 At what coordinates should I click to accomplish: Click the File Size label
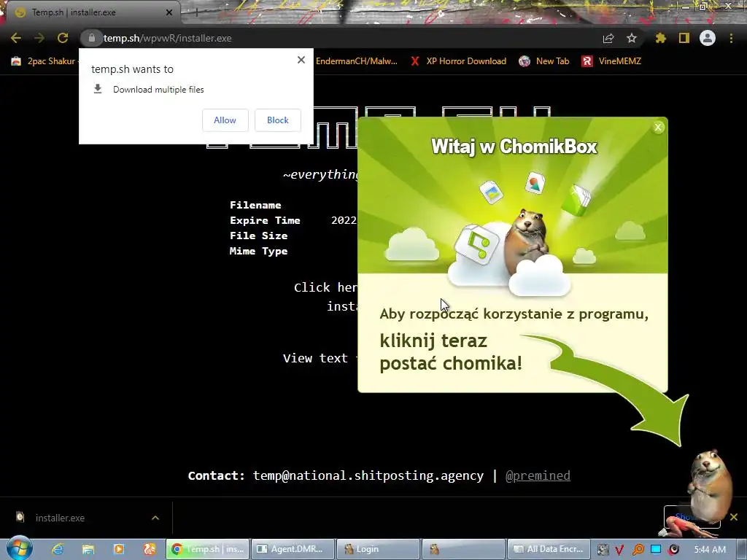[x=259, y=236]
